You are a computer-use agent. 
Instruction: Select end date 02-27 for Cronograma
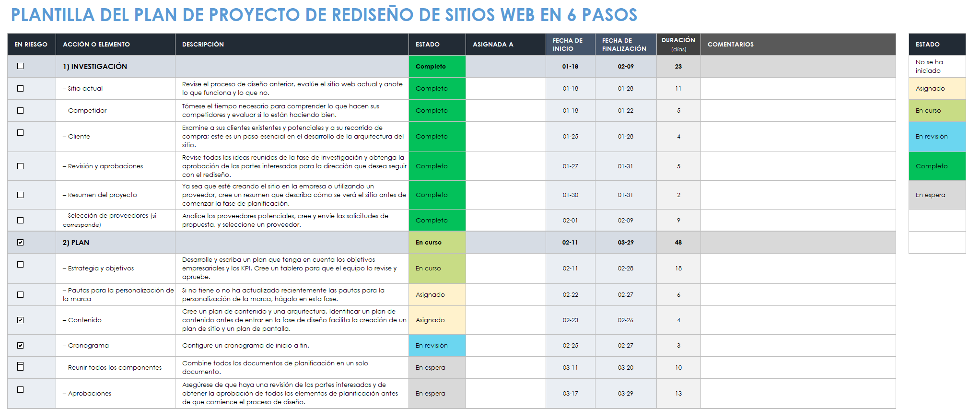tap(626, 345)
